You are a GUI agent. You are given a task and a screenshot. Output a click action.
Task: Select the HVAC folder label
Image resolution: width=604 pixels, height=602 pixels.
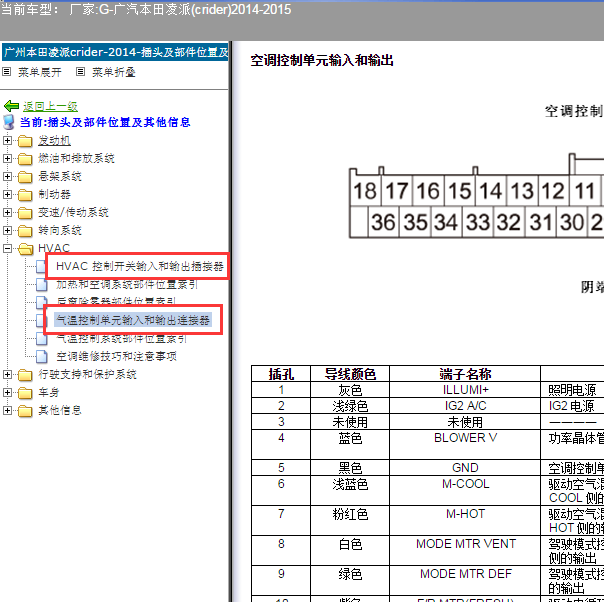pos(54,248)
